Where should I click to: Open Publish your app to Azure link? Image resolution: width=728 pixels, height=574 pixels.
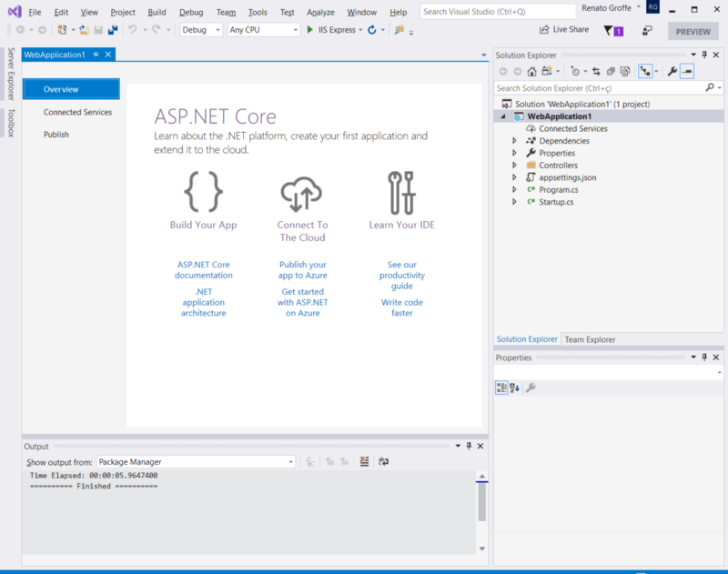[303, 269]
